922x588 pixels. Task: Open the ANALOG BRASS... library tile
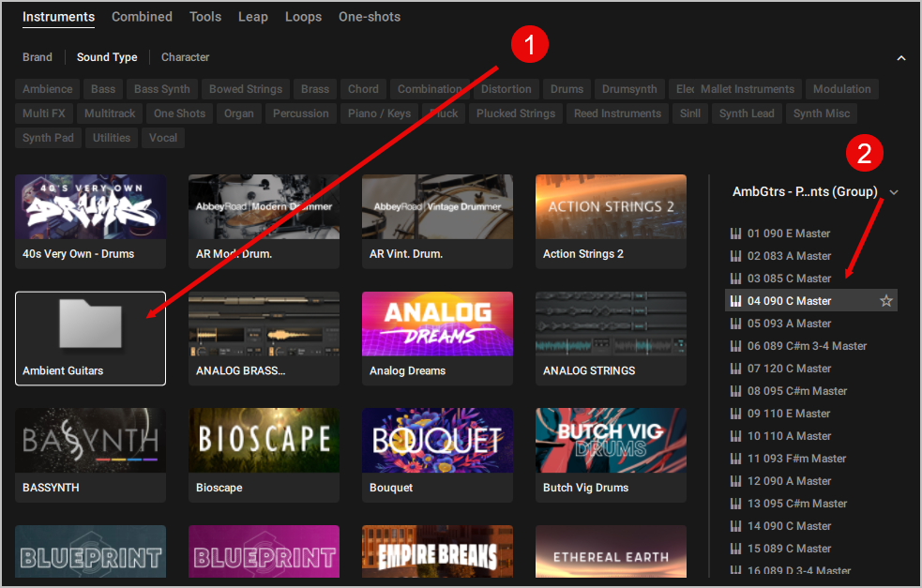[x=264, y=339]
